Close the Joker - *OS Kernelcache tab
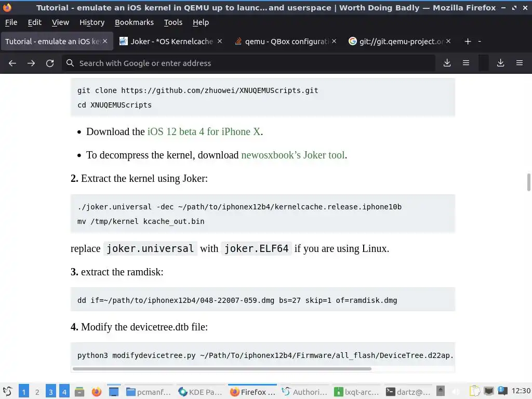This screenshot has height=399, width=532. pyautogui.click(x=220, y=41)
